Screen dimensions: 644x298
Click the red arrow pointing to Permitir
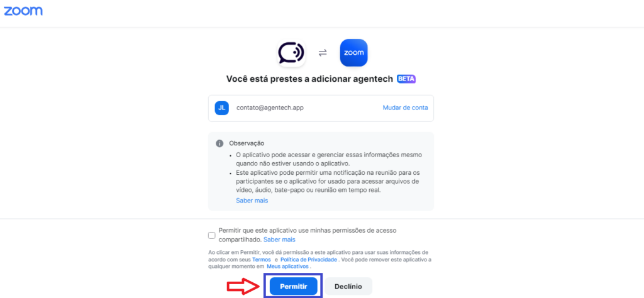click(x=244, y=286)
